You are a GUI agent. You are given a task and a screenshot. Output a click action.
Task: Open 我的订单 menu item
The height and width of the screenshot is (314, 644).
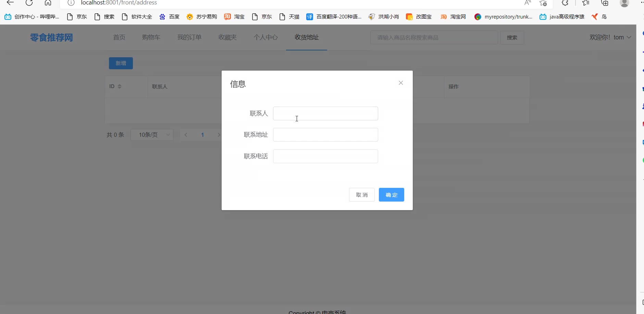(x=189, y=37)
